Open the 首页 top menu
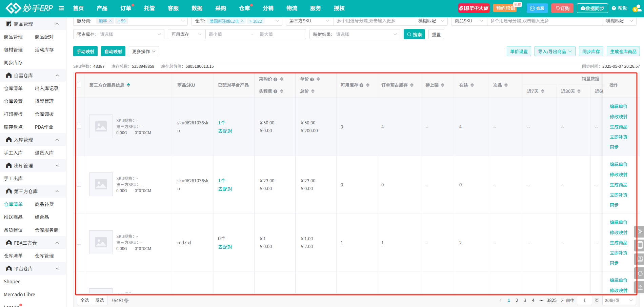 78,8
